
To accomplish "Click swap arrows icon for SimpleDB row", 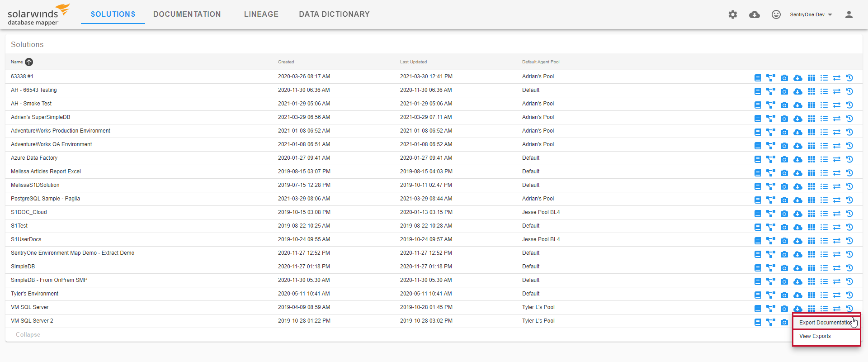I will (x=837, y=268).
